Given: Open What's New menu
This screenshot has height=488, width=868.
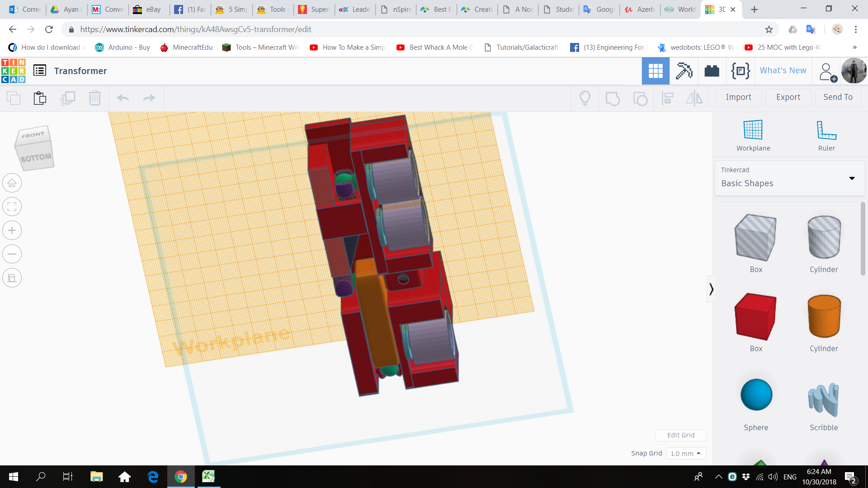Looking at the screenshot, I should point(783,70).
